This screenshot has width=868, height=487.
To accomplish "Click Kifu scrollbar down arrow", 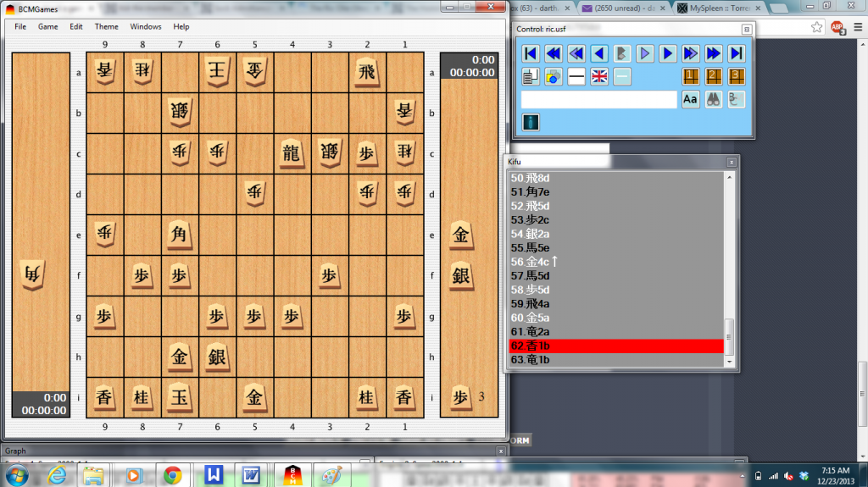I will click(x=729, y=362).
